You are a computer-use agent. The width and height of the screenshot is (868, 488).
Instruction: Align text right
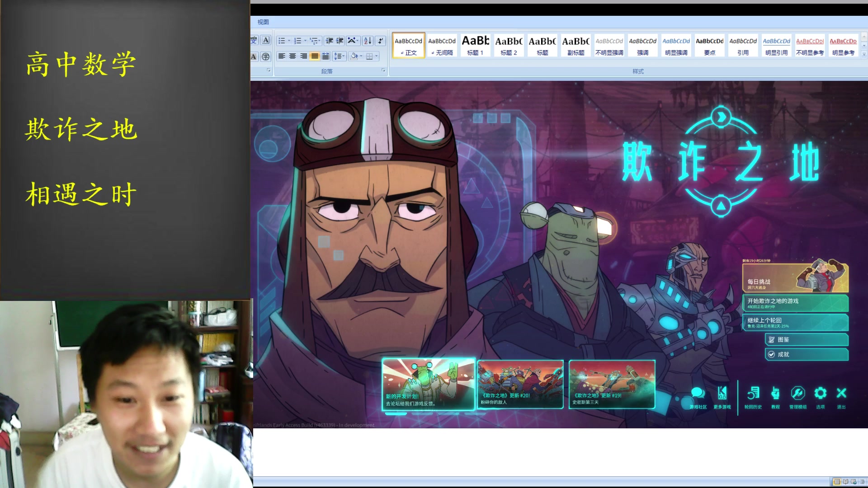pos(303,56)
